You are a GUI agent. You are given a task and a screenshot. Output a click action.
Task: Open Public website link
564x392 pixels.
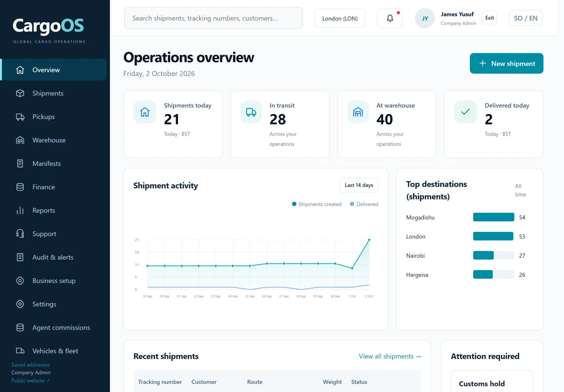click(30, 381)
